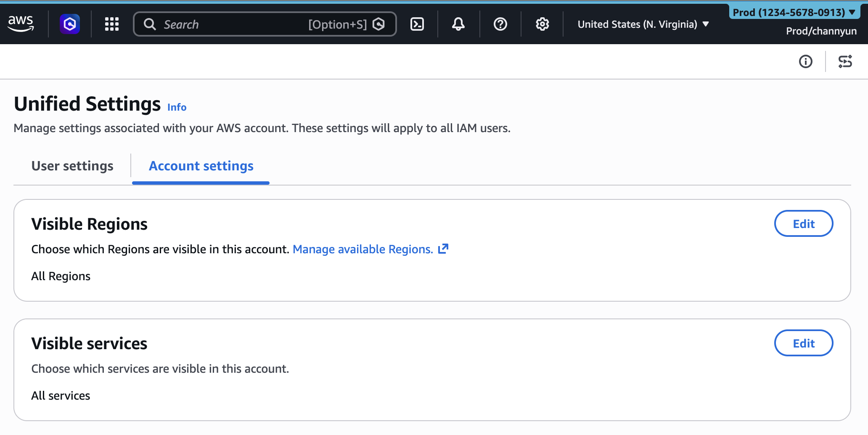Edit the Visible Regions setting

(803, 224)
